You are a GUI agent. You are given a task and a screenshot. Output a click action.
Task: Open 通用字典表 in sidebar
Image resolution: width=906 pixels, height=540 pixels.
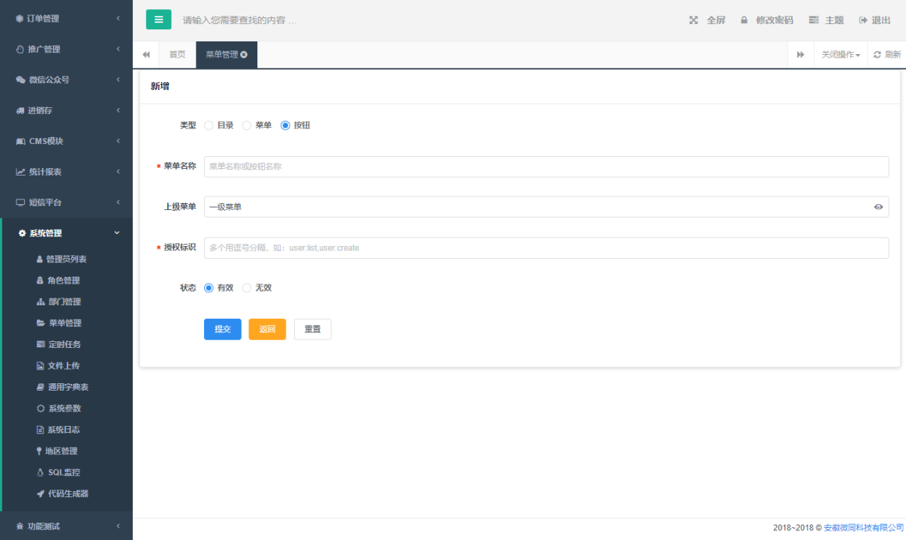click(68, 387)
